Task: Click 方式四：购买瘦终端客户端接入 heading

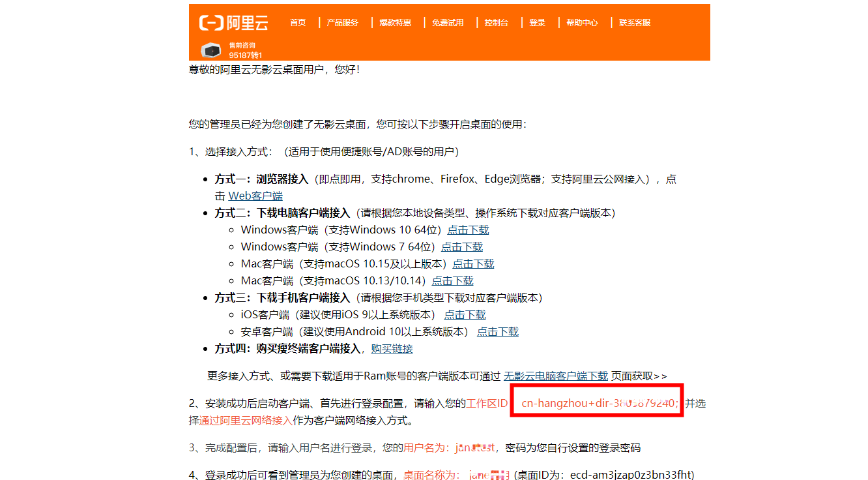Action: click(x=287, y=348)
